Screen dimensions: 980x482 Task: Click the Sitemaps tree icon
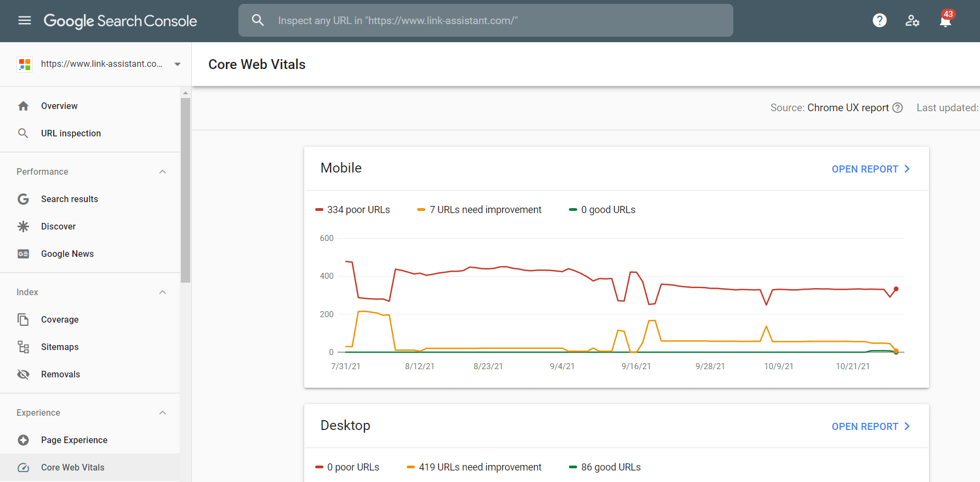coord(23,347)
